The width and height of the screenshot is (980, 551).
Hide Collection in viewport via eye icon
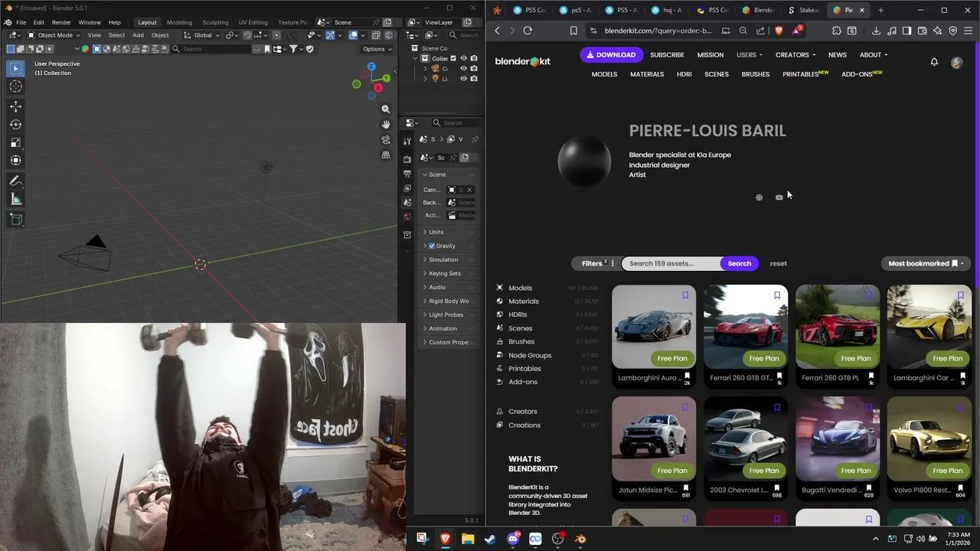463,58
